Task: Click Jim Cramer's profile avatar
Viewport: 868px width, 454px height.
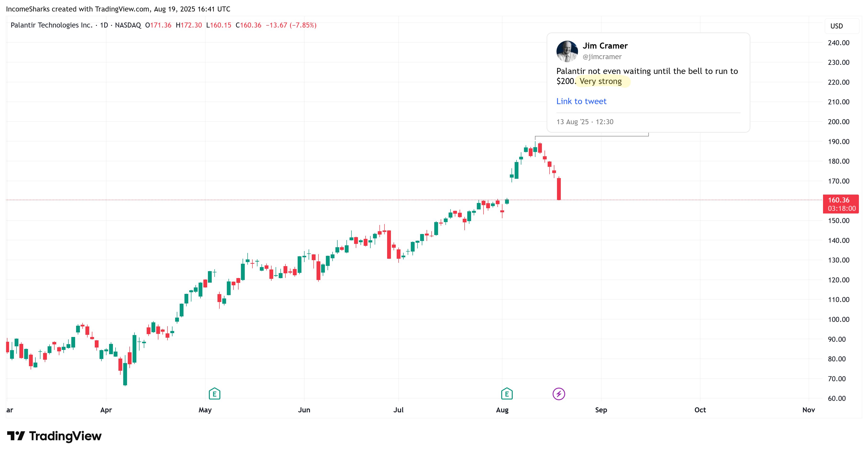Action: coord(567,51)
